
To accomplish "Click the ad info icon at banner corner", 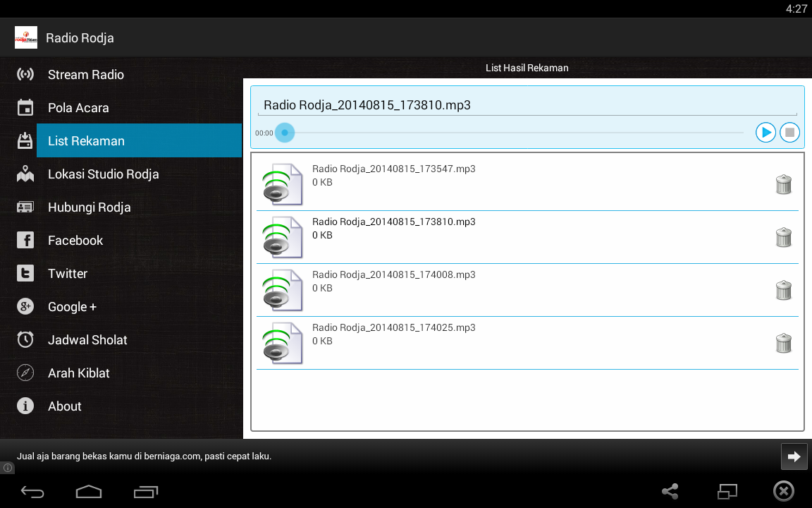I will tap(7, 468).
